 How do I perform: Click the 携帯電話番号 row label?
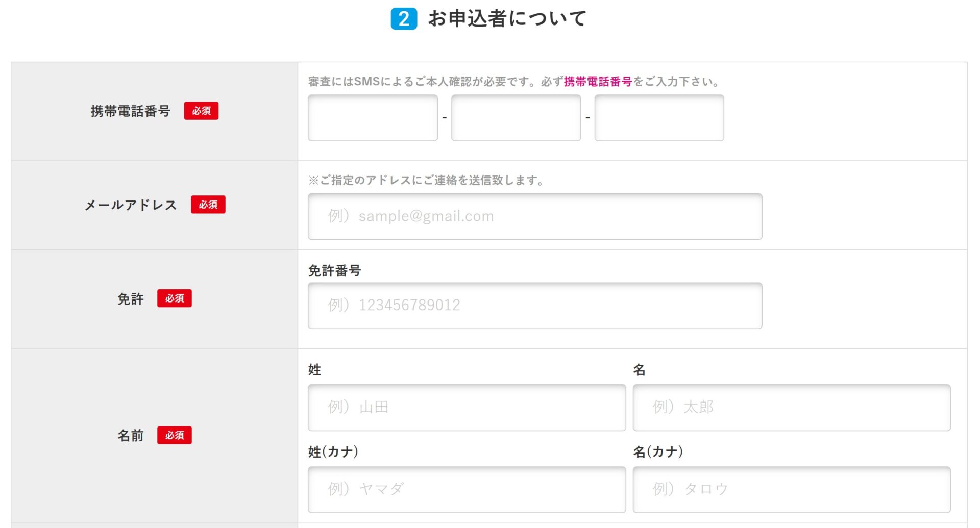pyautogui.click(x=131, y=111)
